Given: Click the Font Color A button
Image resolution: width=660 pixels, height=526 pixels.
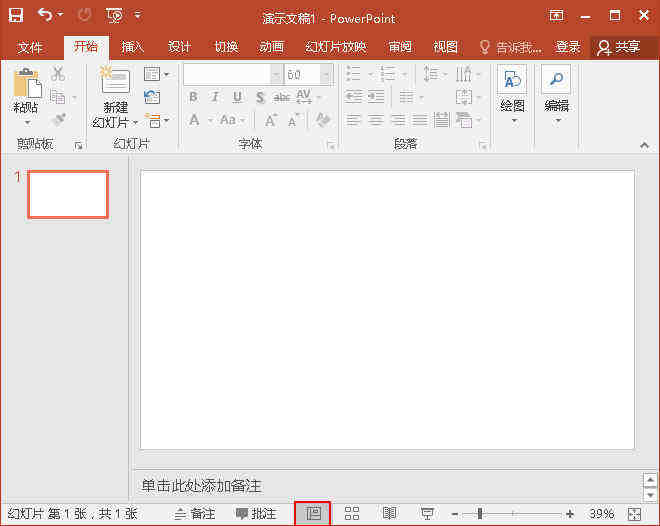Looking at the screenshot, I should tap(194, 120).
